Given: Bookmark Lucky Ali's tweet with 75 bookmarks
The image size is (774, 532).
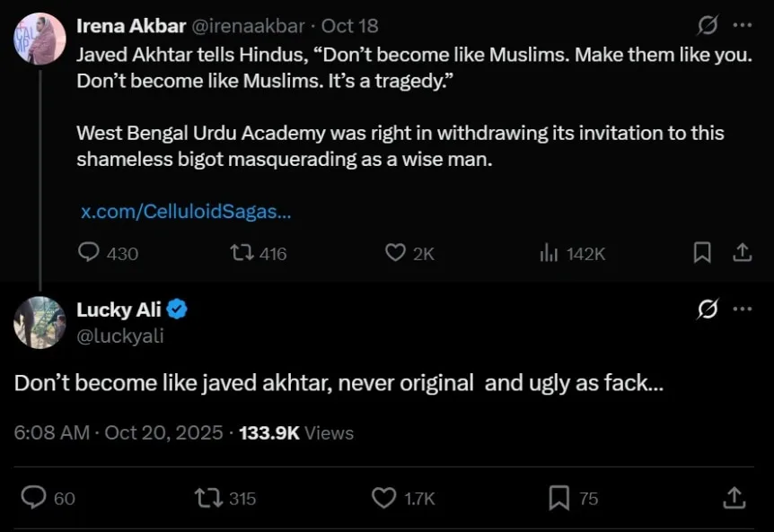Looking at the screenshot, I should (559, 497).
